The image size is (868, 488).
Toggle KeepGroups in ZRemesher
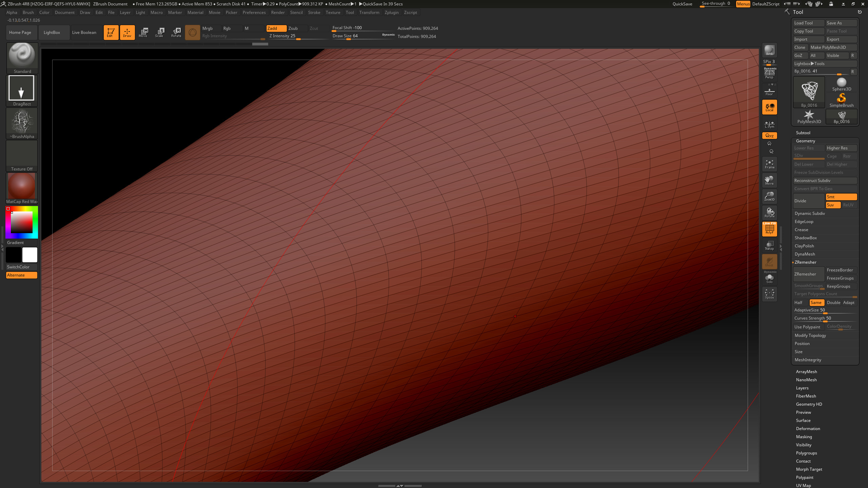coord(841,286)
